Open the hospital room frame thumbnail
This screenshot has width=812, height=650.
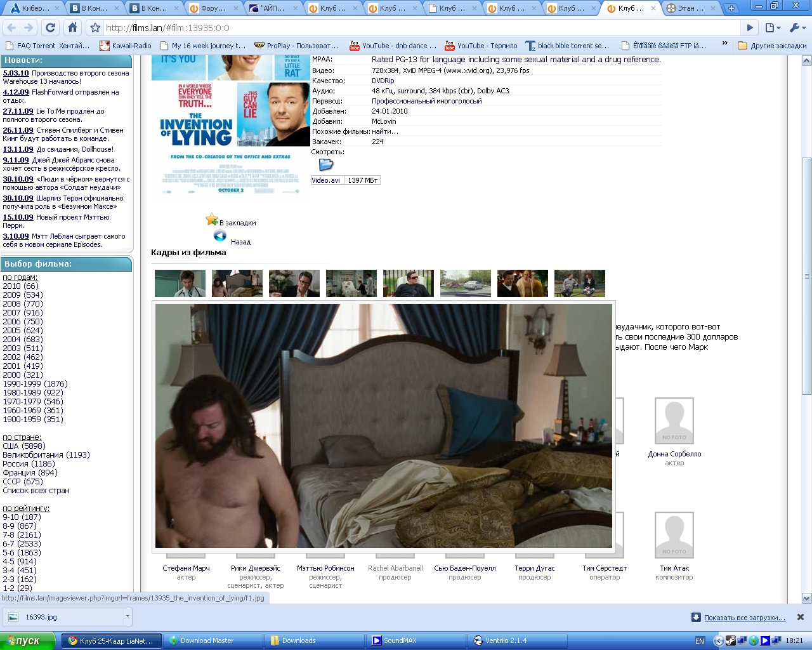(x=351, y=283)
